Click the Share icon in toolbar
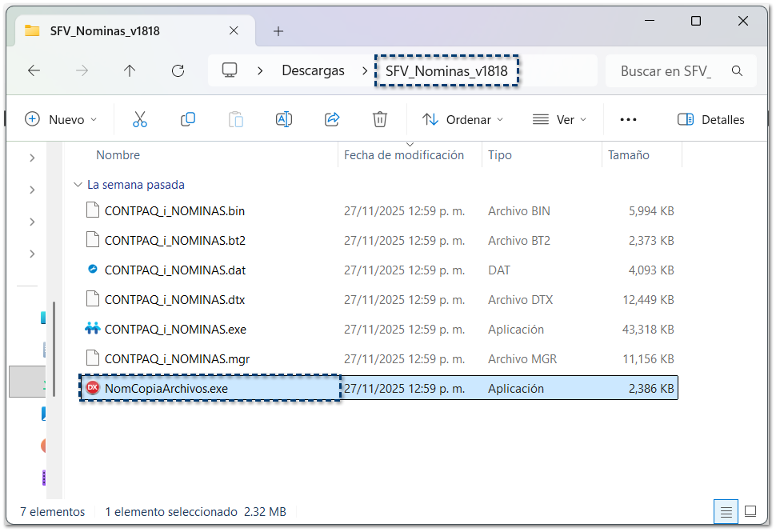Screen dimensions: 776x532 pos(332,119)
